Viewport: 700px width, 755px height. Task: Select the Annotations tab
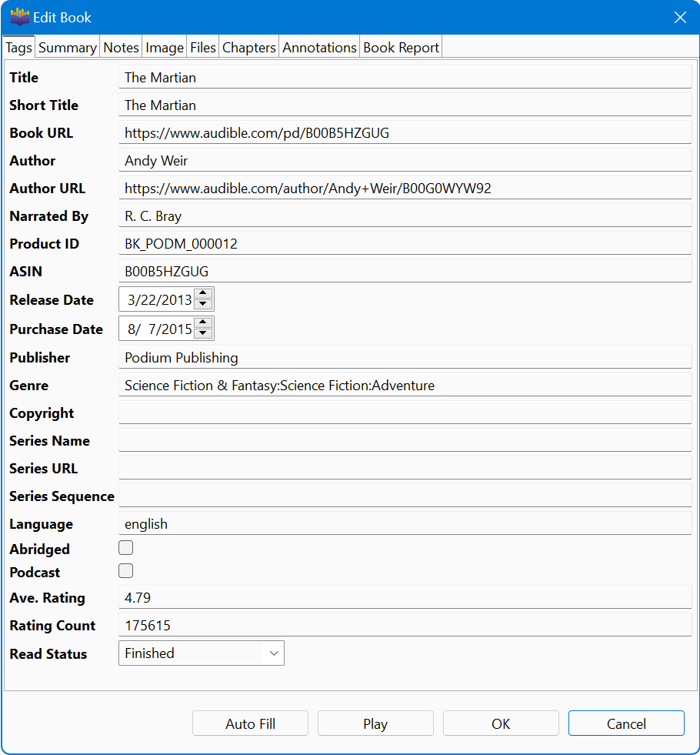pos(319,48)
